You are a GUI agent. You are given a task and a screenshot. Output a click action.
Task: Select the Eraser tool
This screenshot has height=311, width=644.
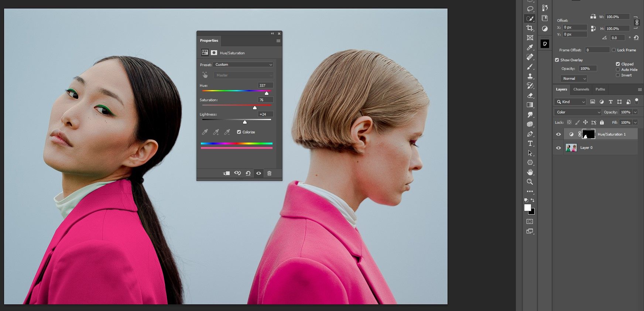tap(530, 95)
